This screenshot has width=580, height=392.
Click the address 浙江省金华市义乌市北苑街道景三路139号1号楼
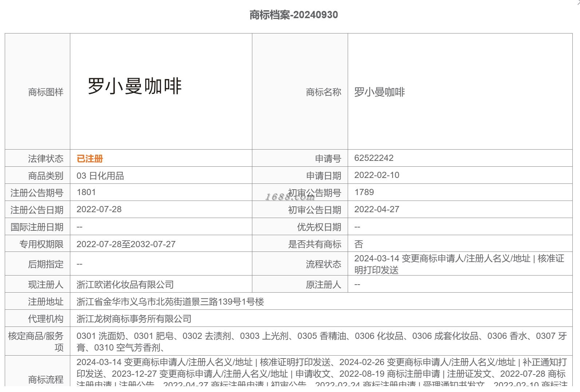pos(170,302)
